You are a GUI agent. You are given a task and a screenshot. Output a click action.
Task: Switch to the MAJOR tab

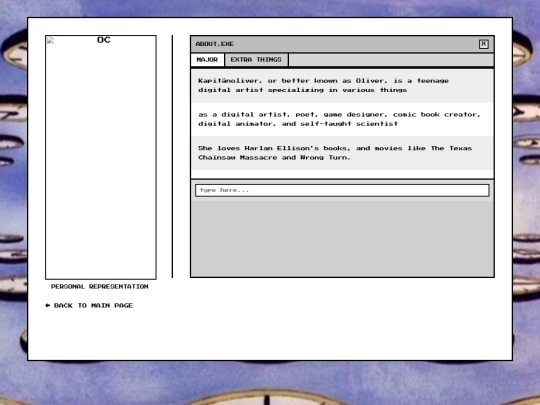click(x=207, y=60)
